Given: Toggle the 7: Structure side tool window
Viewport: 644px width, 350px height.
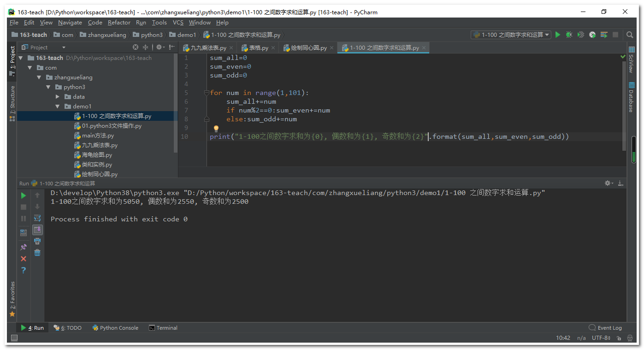Looking at the screenshot, I should [x=12, y=103].
